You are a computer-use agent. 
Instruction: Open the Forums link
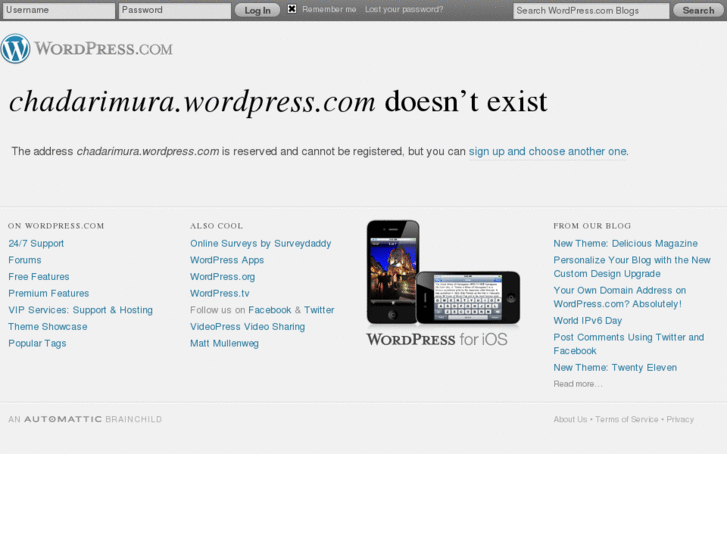[25, 260]
